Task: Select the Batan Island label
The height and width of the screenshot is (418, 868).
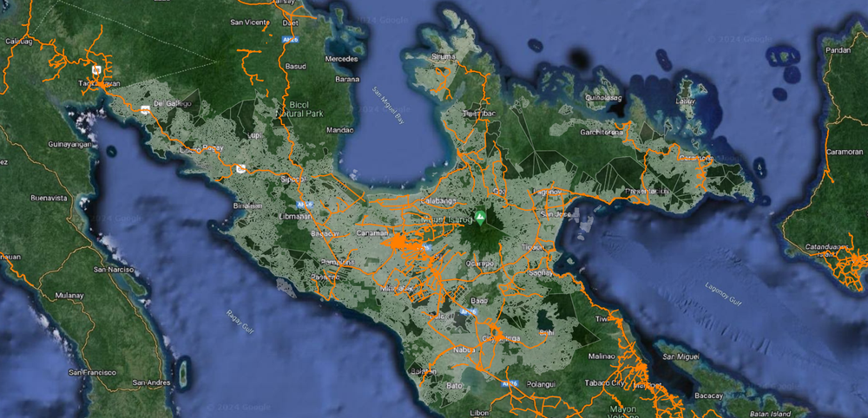Action: pyautogui.click(x=771, y=414)
